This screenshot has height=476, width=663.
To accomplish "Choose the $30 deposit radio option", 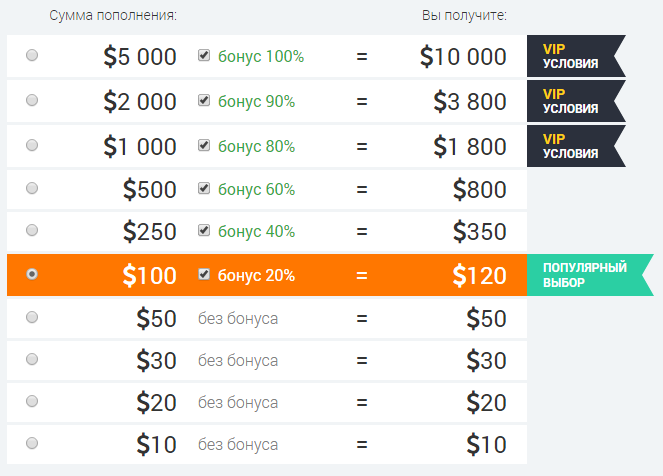I will coord(32,359).
